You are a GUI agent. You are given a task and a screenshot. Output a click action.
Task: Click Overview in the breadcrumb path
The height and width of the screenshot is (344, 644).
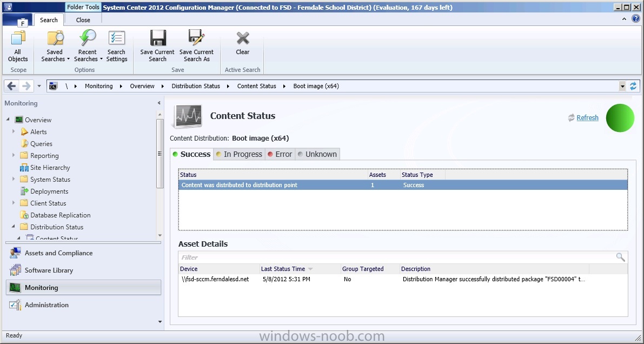point(142,87)
